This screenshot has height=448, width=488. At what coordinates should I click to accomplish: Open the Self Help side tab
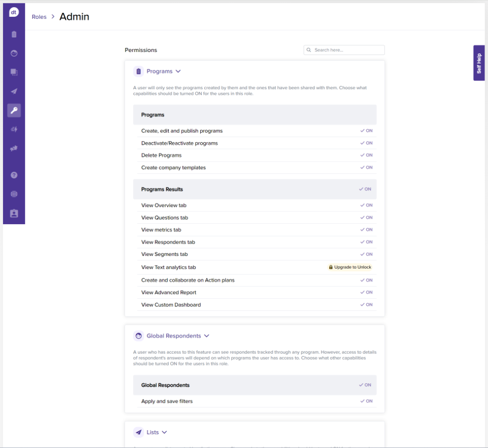point(479,63)
